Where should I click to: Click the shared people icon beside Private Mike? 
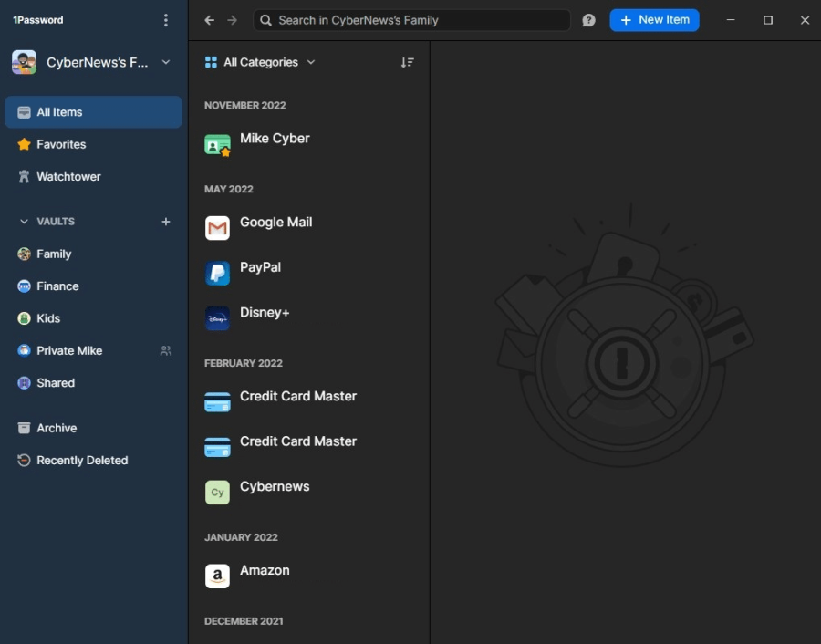(165, 351)
